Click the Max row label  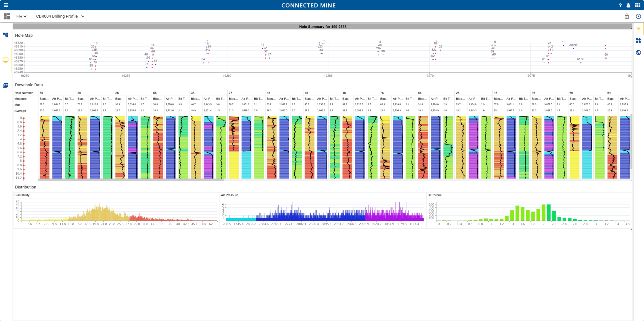(x=17, y=105)
